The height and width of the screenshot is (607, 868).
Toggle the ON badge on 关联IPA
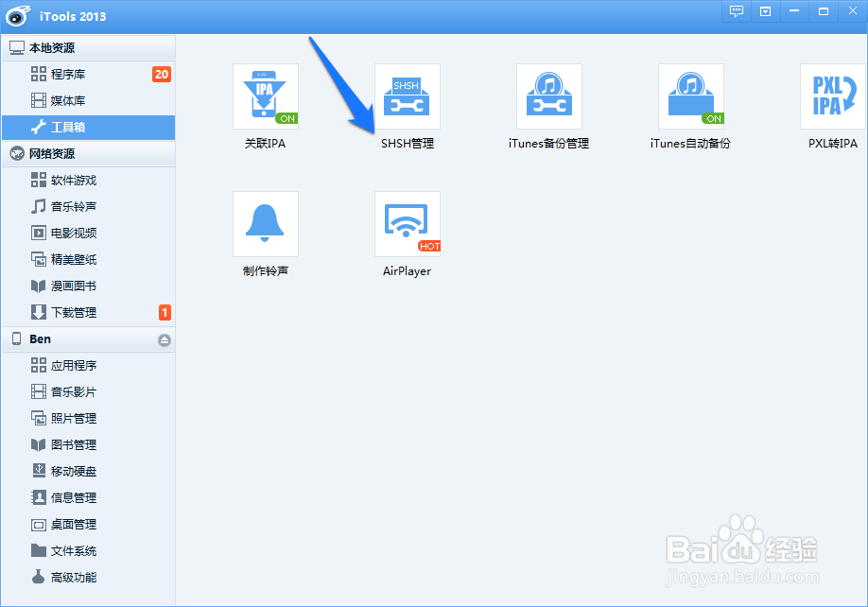tap(286, 118)
